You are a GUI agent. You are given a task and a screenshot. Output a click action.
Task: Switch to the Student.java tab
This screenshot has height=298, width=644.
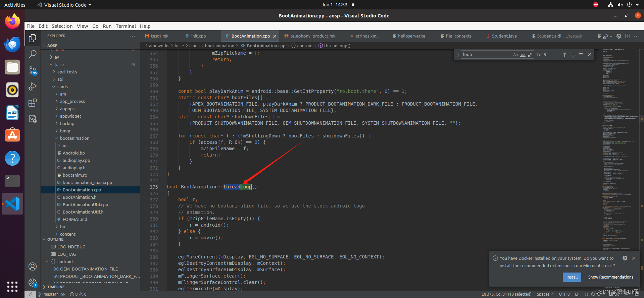(502, 36)
